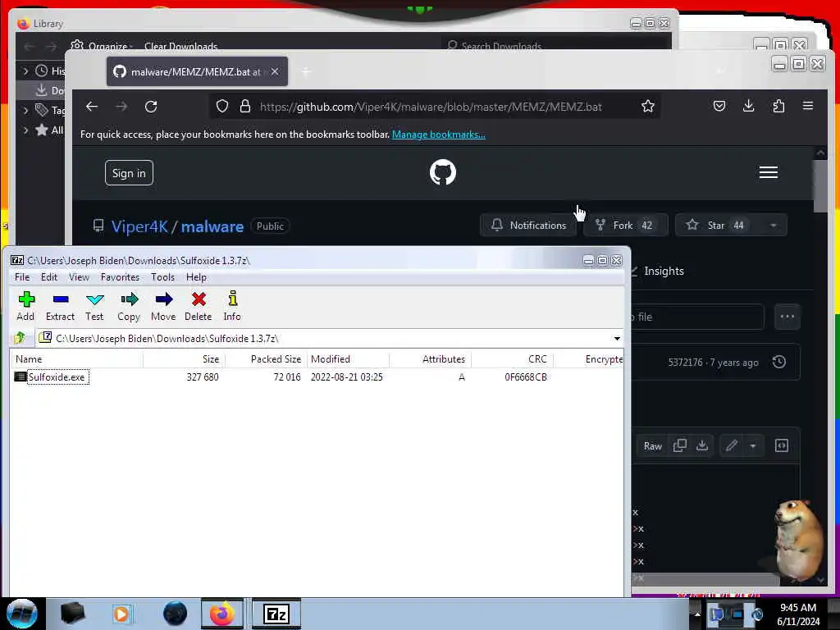The image size is (840, 630).
Task: Click the Add button in 7-Zip toolbar
Action: tap(25, 307)
